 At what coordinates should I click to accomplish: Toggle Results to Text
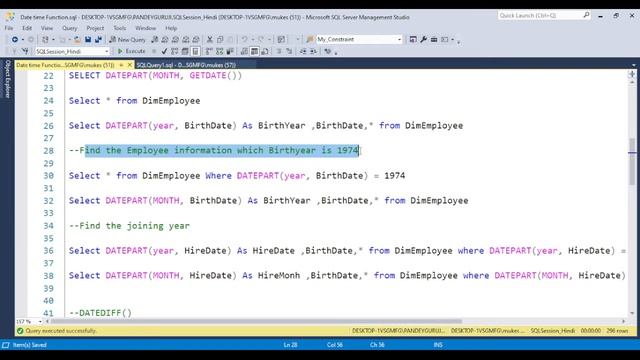point(244,51)
